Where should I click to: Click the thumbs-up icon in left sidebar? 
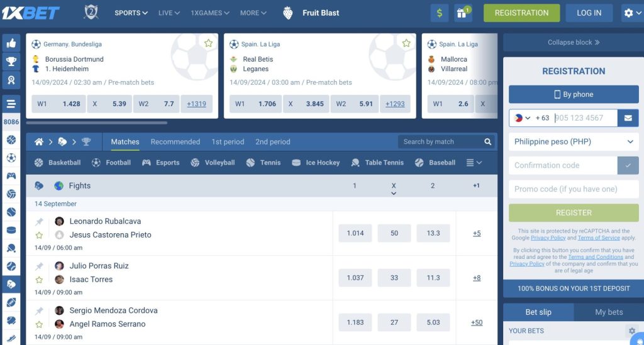[x=11, y=43]
